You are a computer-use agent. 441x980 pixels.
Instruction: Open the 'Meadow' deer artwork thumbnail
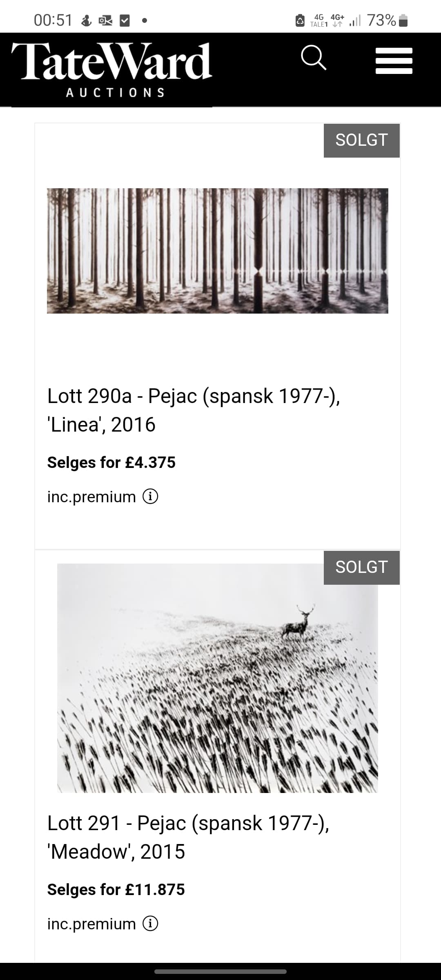[217, 678]
